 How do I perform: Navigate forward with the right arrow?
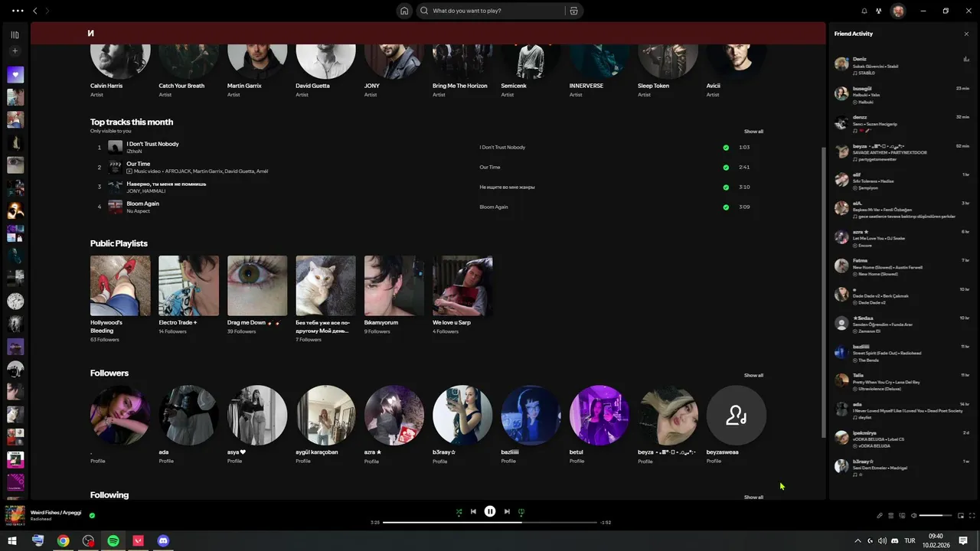(47, 11)
